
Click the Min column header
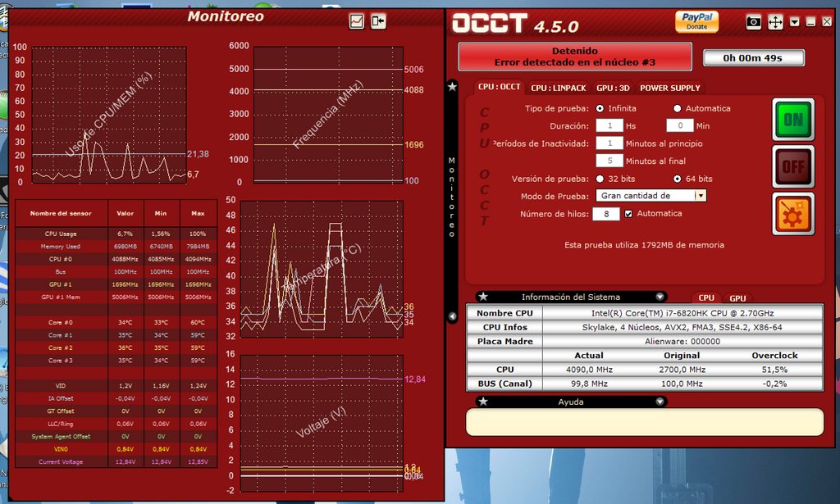(162, 213)
